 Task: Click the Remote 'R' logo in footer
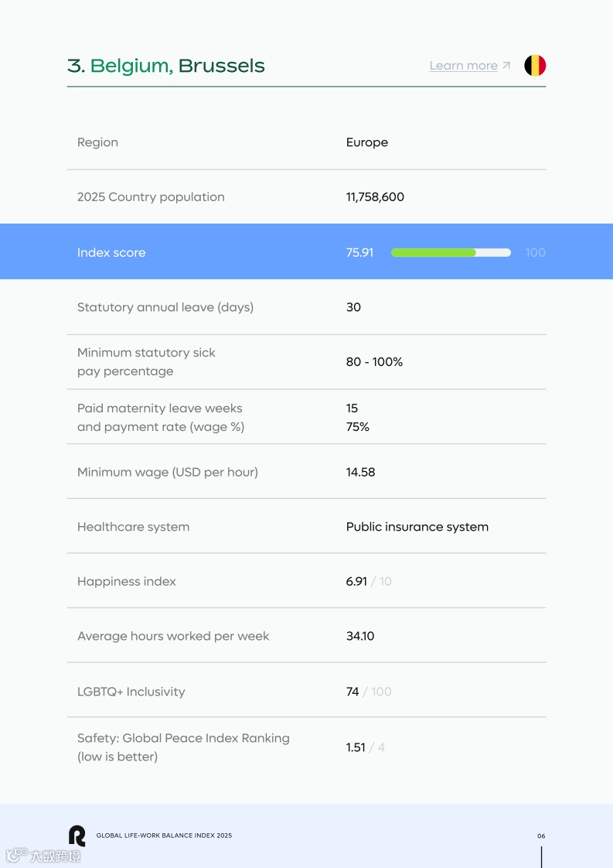77,836
